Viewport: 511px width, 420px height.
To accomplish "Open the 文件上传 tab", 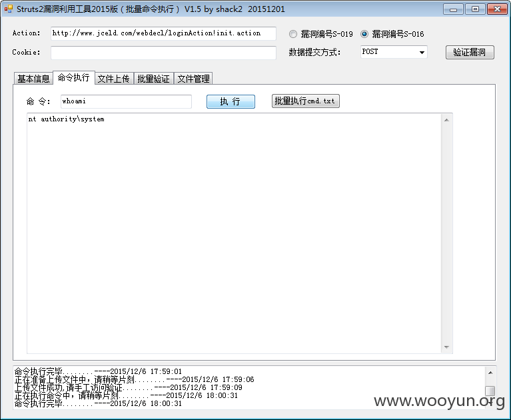I will [114, 79].
